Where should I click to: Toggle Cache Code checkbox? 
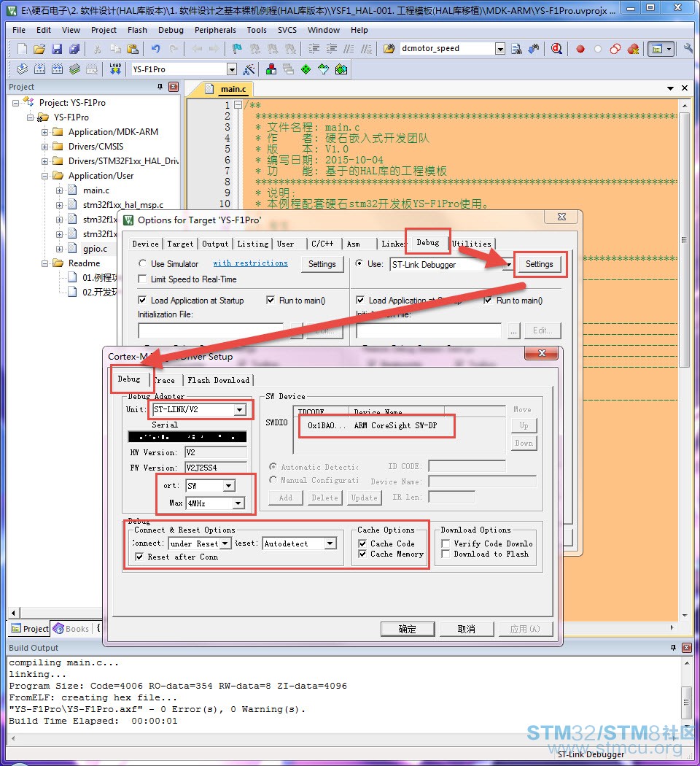(362, 543)
